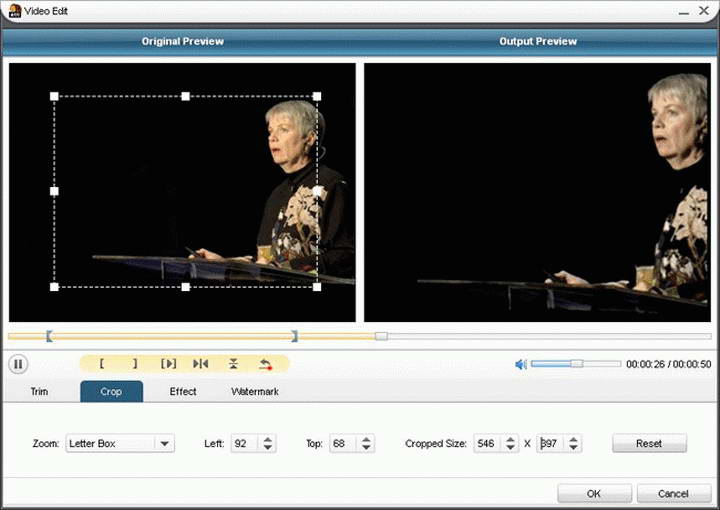Screen dimensions: 720x510
Task: Click the middle-left crop handle
Action: point(54,191)
